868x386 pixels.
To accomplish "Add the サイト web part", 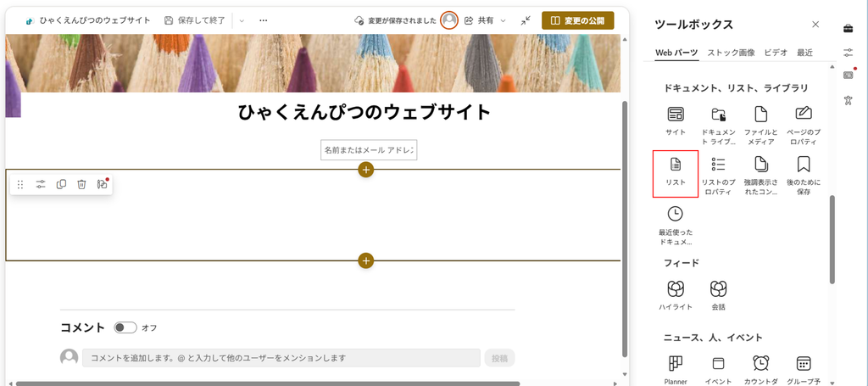I will coord(676,122).
